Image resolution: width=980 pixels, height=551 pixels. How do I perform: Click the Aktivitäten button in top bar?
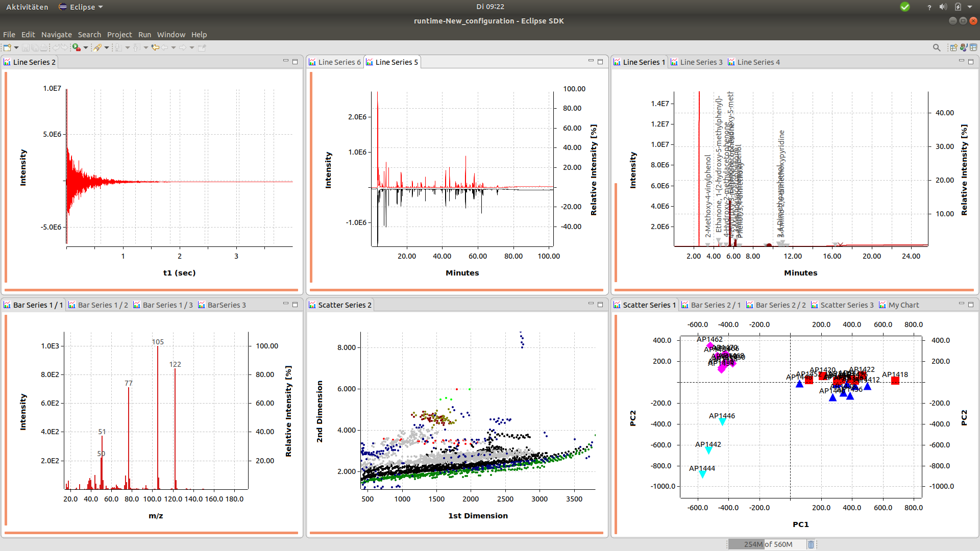point(27,7)
